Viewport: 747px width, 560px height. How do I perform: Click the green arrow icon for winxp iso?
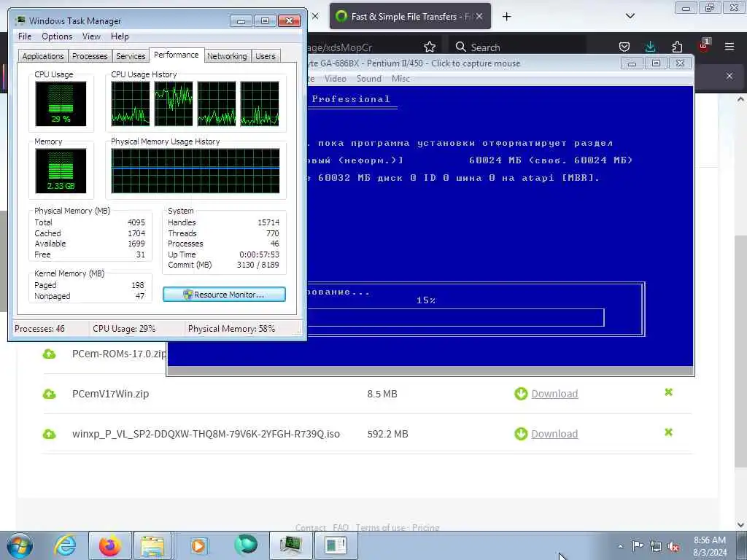(x=521, y=434)
